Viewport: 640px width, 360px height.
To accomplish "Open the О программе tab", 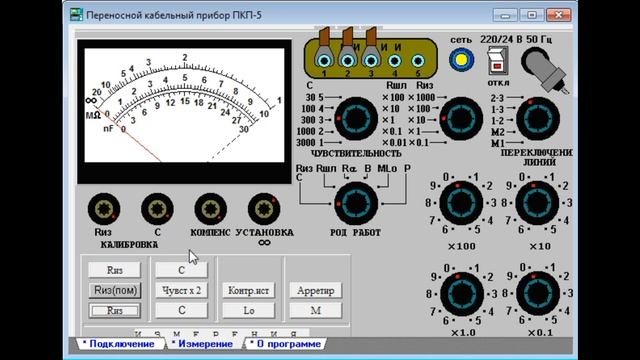I will pos(286,344).
